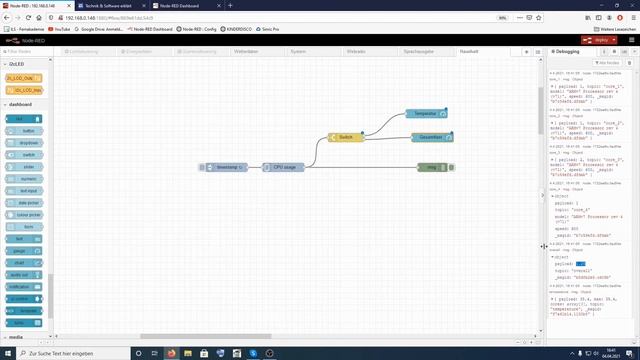Viewport: 640px width, 360px height.
Task: Select the template dashboard node in palette
Action: point(24,311)
